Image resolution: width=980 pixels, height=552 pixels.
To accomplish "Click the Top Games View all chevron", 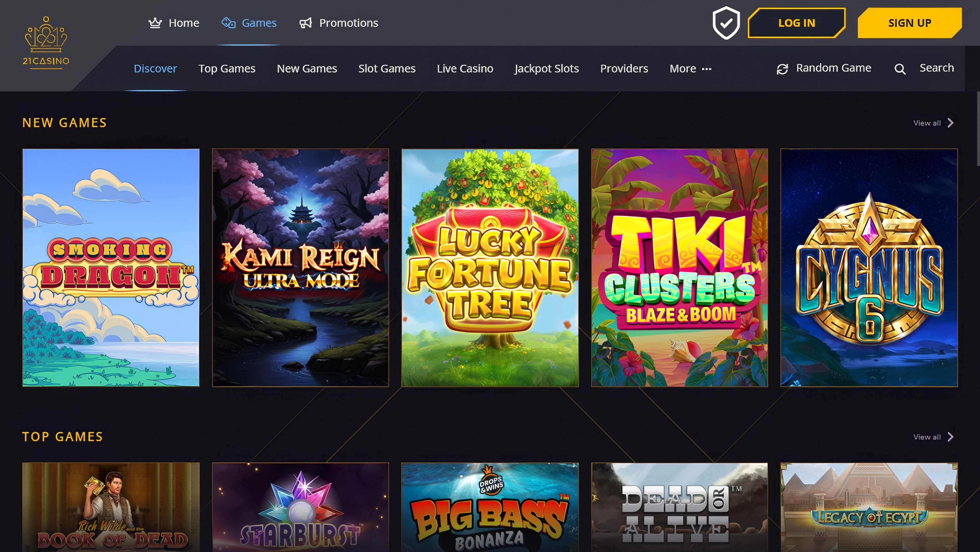I will (950, 437).
